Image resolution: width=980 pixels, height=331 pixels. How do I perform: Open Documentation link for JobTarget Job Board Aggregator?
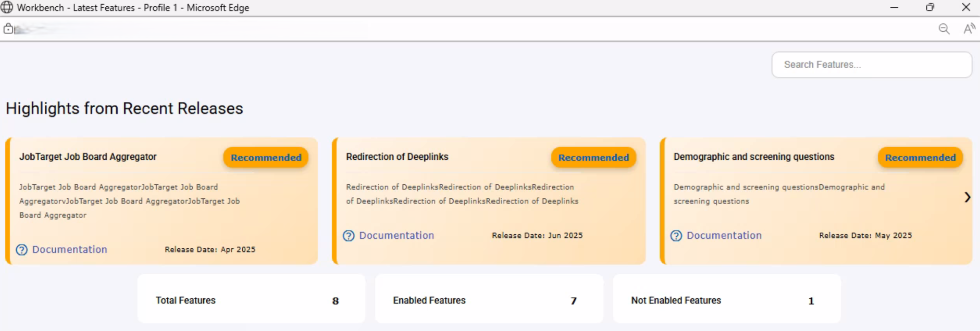70,250
